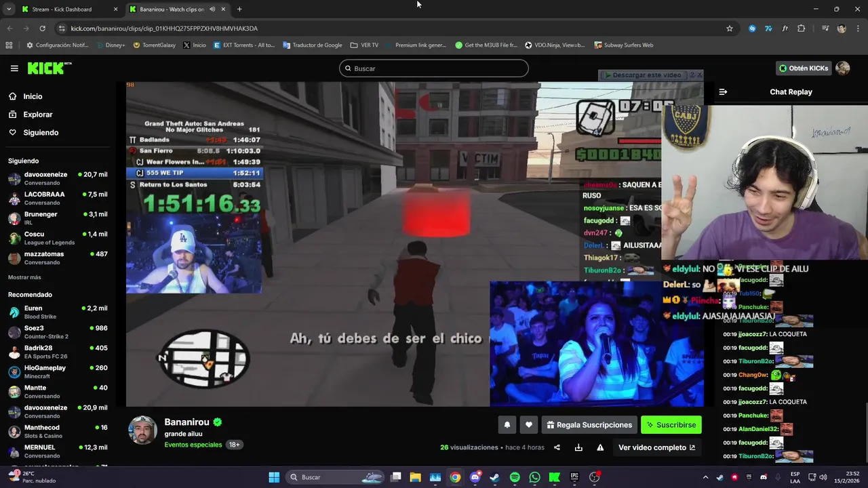
Task: Open Soez3 Counter-Strike 2 channel
Action: (x=58, y=332)
